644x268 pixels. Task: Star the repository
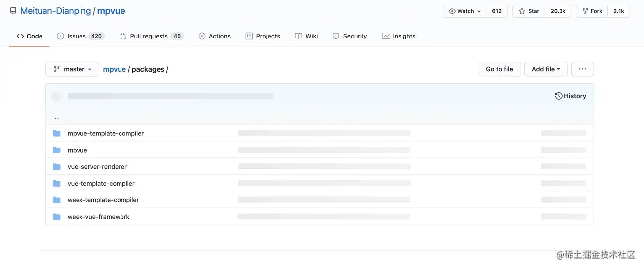(x=528, y=11)
